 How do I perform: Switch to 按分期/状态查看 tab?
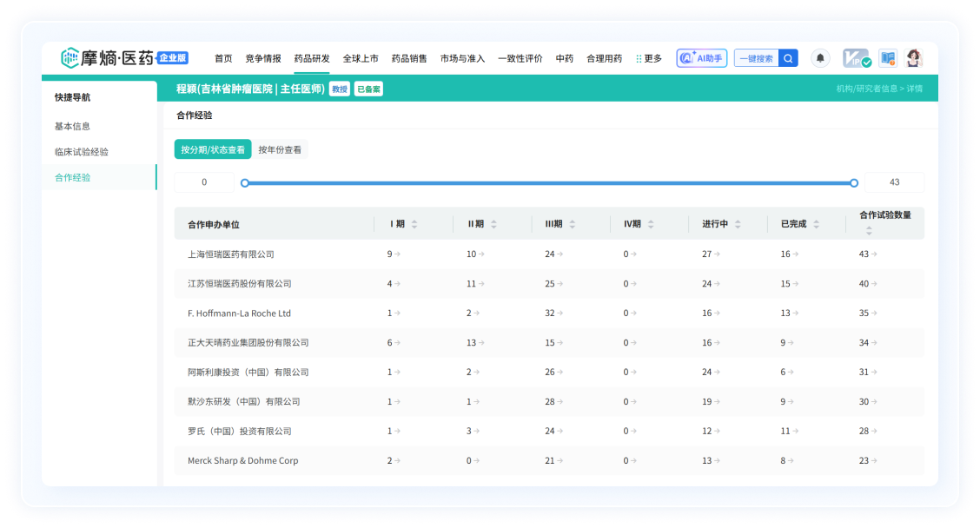[x=213, y=149]
